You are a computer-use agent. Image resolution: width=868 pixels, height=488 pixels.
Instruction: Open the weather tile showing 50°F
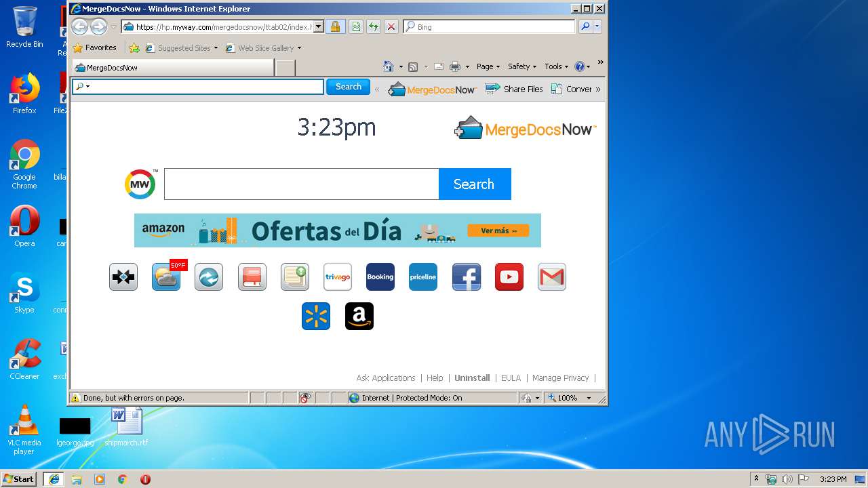click(166, 277)
